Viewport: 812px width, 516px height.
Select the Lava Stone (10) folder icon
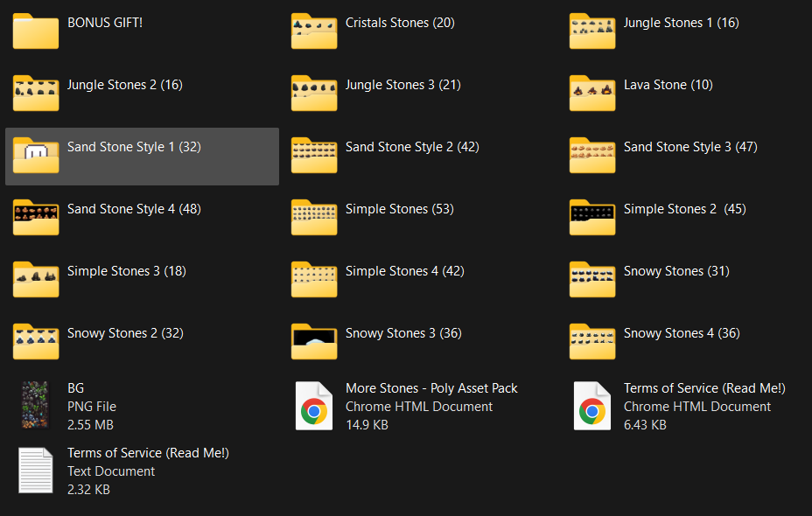click(591, 94)
